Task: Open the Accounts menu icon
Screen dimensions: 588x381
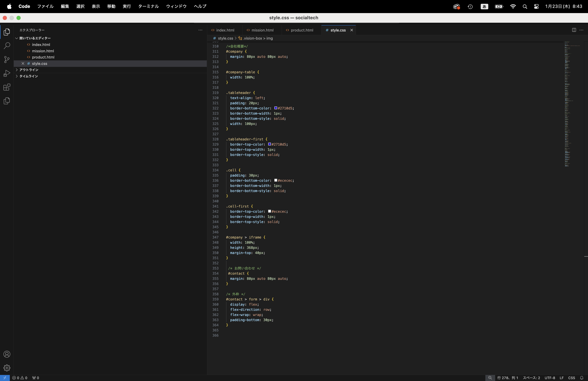Action: tap(7, 354)
